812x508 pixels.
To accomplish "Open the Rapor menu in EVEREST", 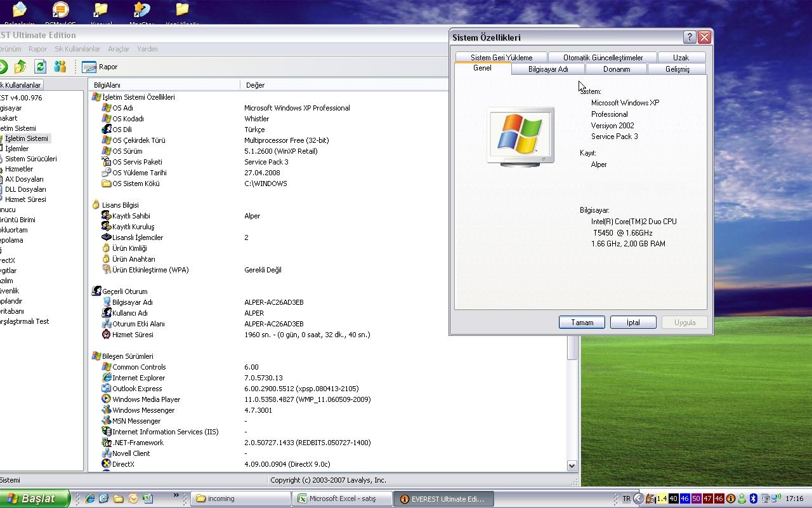I will click(37, 49).
